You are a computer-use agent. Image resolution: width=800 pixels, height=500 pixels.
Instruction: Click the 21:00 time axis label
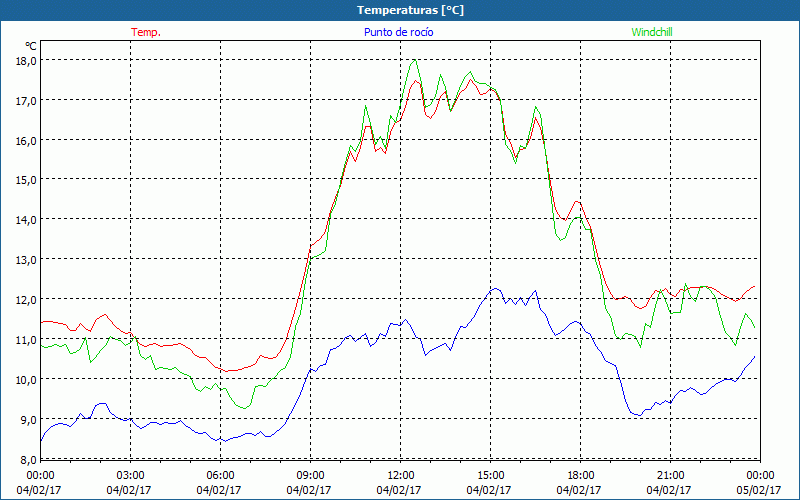pos(670,475)
